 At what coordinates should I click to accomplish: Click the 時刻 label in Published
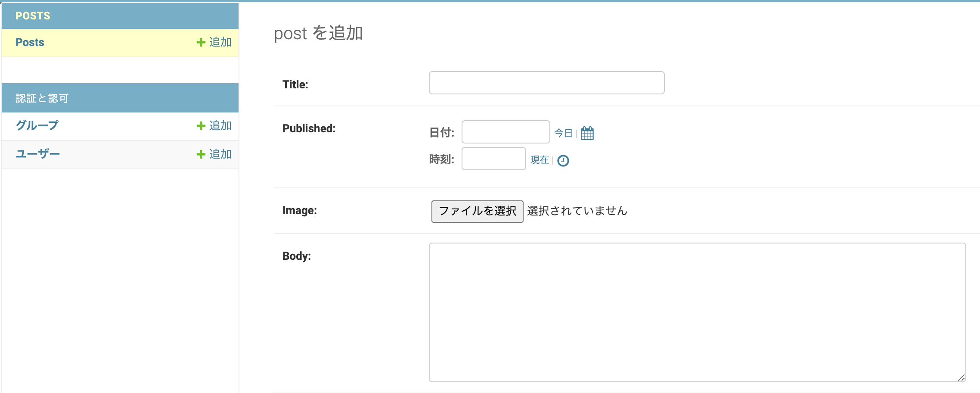[x=442, y=159]
